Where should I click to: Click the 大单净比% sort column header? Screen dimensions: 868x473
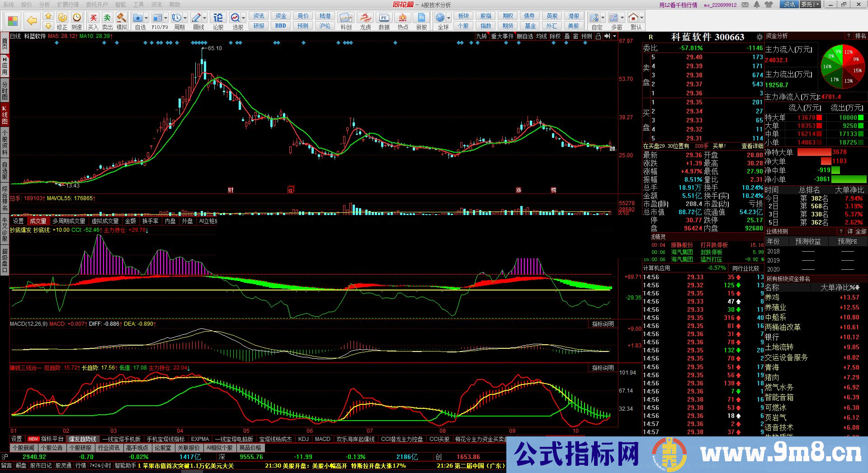841,287
